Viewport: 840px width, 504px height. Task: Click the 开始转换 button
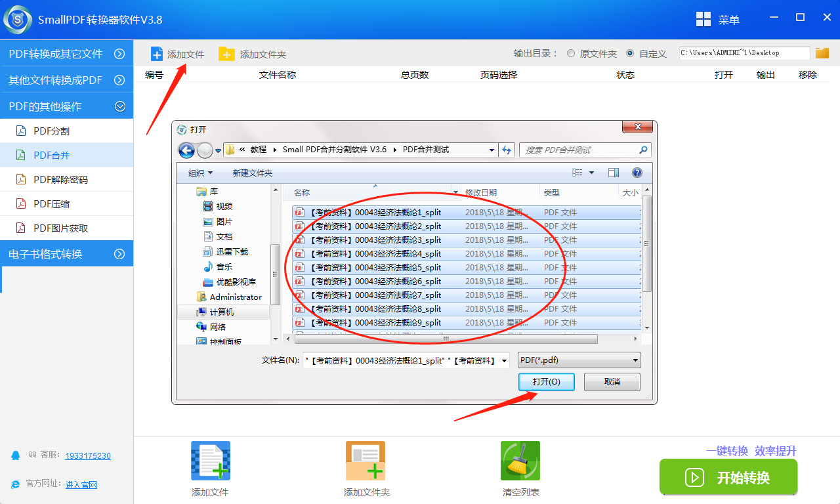click(728, 477)
